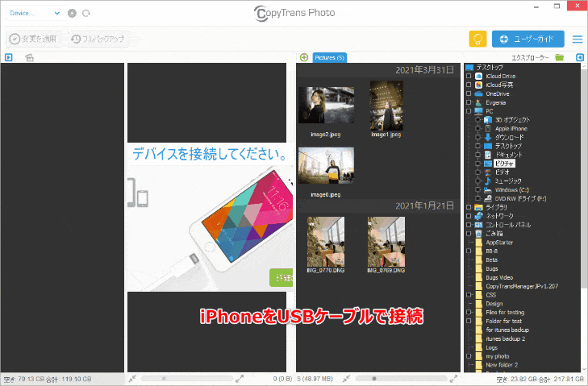Click the 変更を適用 apply changes button
The width and height of the screenshot is (588, 386).
(33, 39)
